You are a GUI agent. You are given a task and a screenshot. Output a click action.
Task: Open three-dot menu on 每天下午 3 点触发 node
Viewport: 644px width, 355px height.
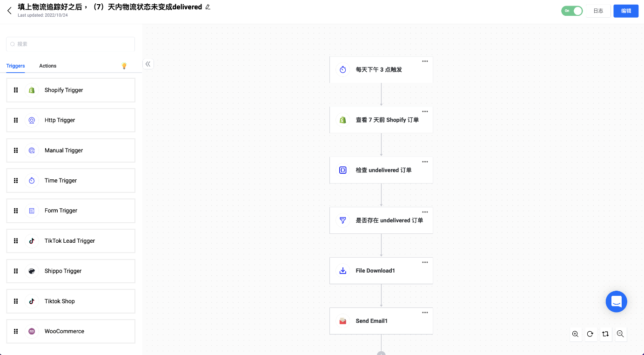425,61
